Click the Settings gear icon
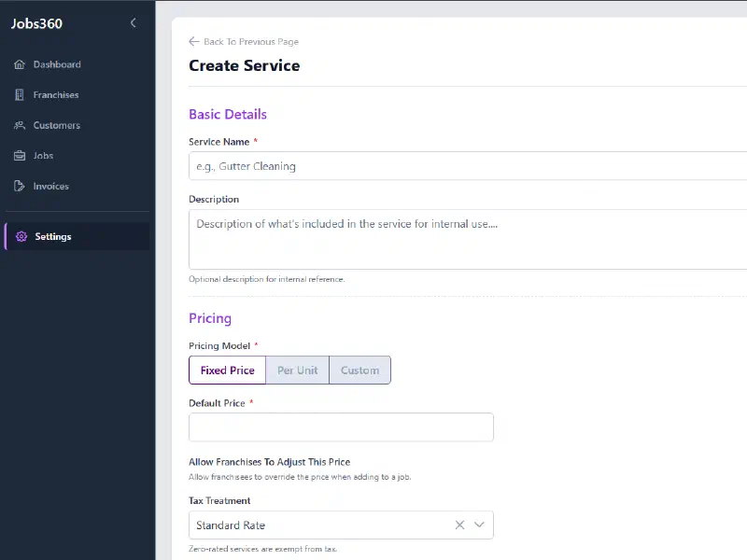 click(21, 237)
